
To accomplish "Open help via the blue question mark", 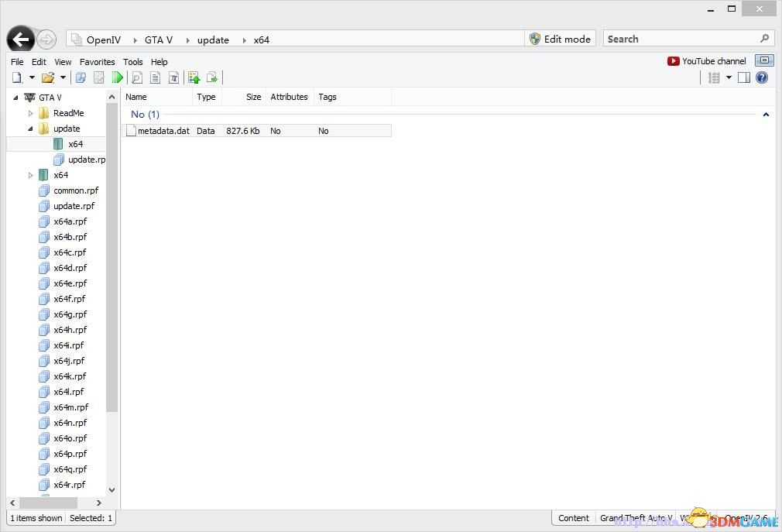I will click(762, 77).
